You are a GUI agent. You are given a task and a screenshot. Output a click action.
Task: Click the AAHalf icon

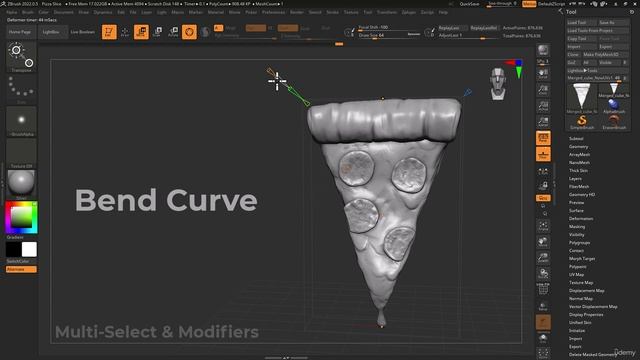543,122
